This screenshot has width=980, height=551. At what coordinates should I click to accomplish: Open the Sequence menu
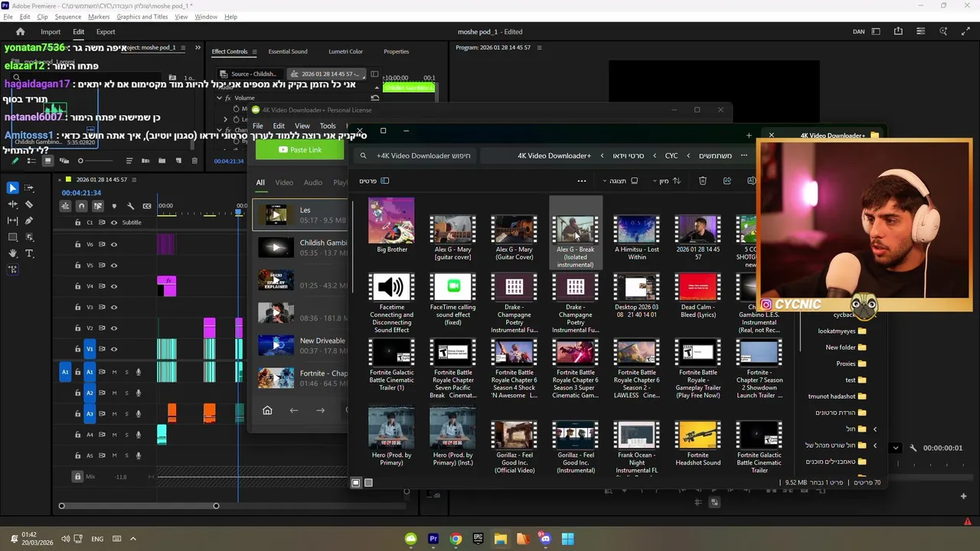(68, 17)
